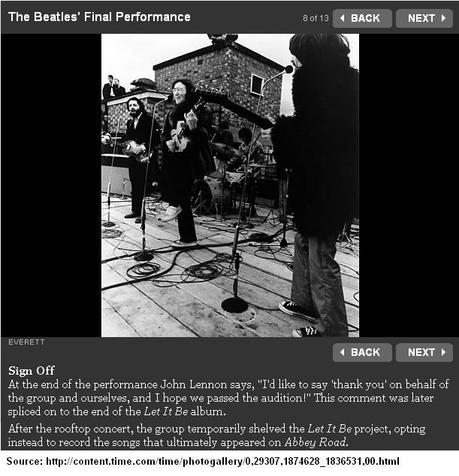Click the top BACK button

coord(362,18)
